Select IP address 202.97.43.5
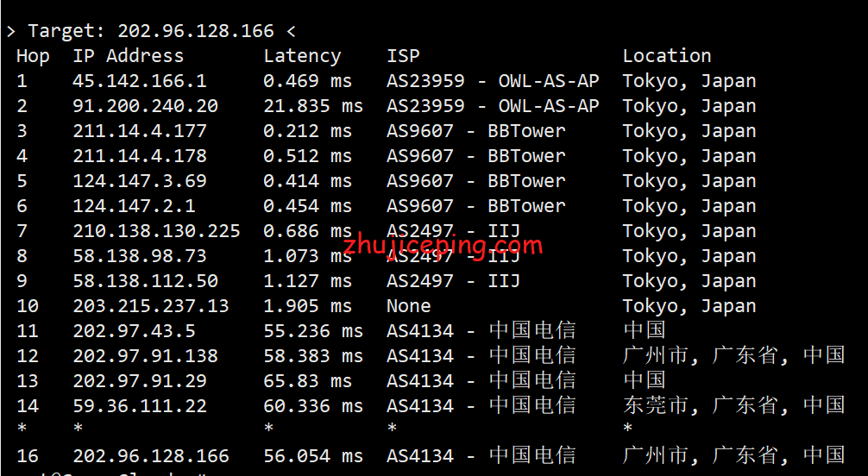Viewport: 868px width, 476px height. 134,331
